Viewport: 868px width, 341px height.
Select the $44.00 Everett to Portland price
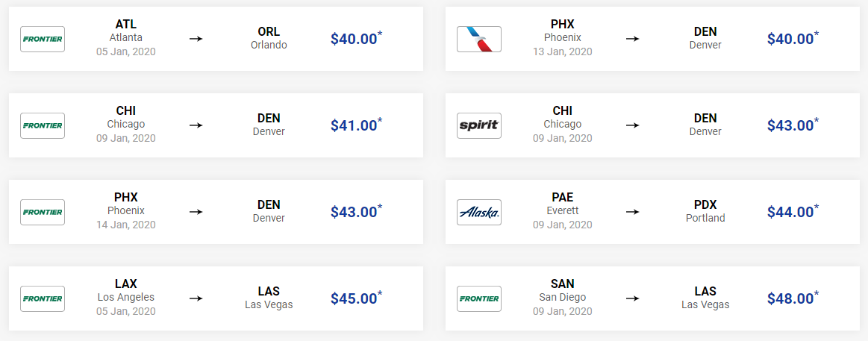coord(793,211)
